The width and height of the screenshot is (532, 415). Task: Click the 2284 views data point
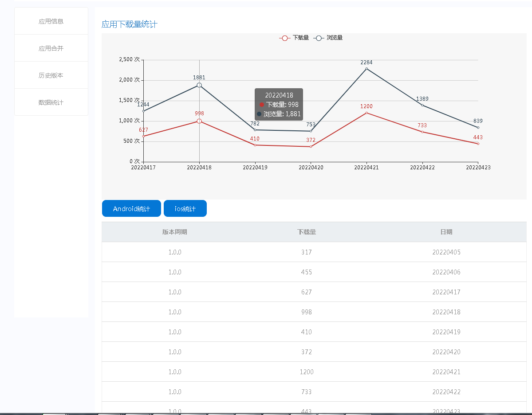pos(366,69)
